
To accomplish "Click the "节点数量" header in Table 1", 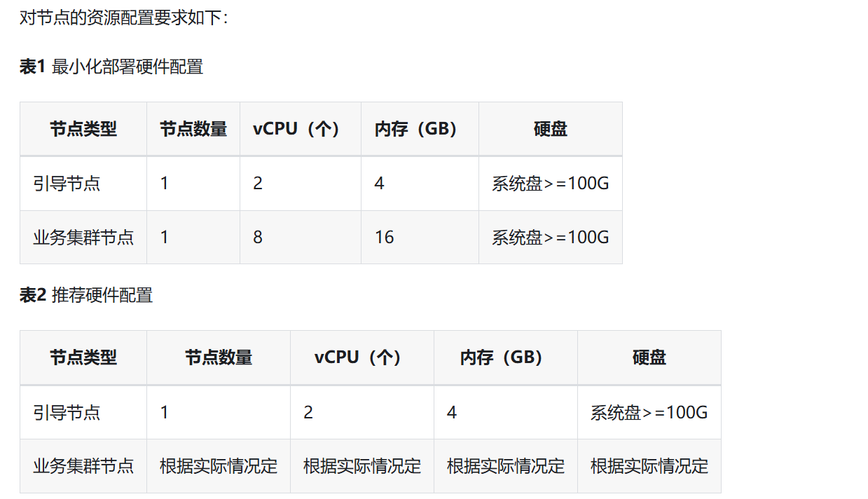I will tap(193, 129).
